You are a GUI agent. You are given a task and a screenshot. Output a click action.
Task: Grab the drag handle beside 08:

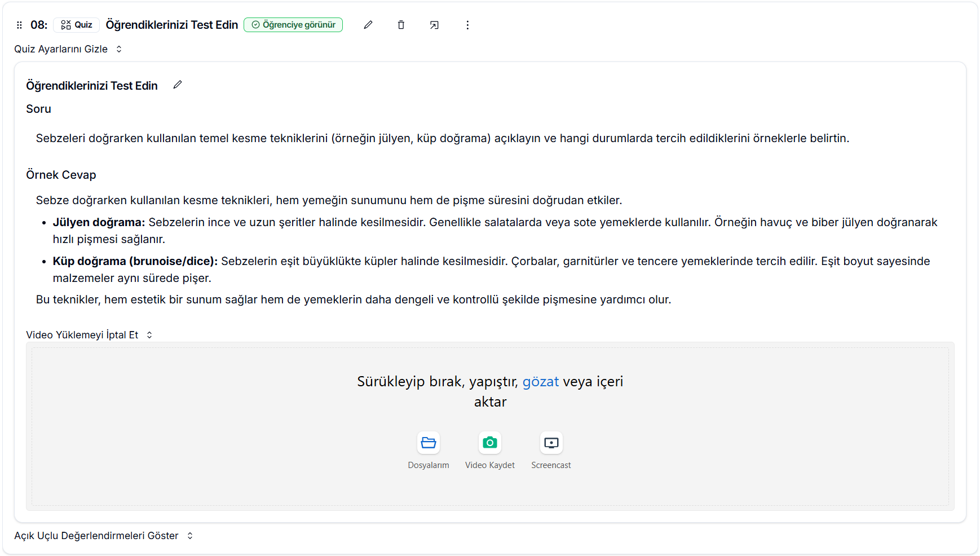click(19, 25)
